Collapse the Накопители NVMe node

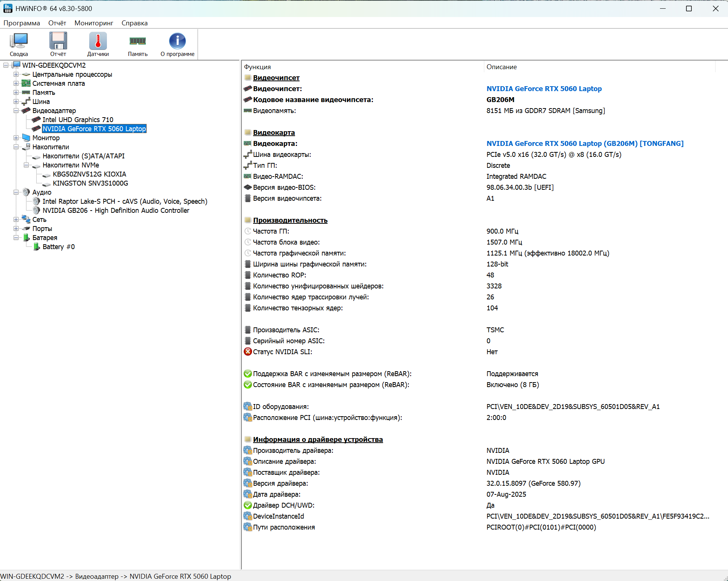coord(26,165)
